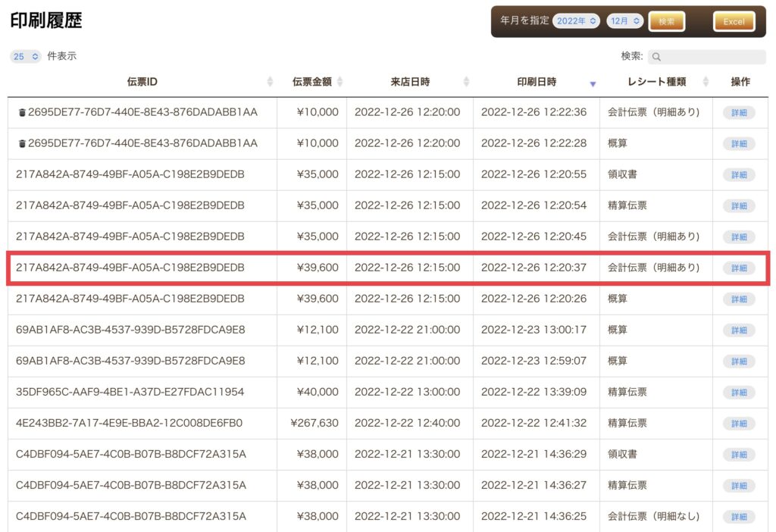Open 詳細 for 14:36:27 精算伝票 row
The image size is (776, 532).
pos(740,486)
